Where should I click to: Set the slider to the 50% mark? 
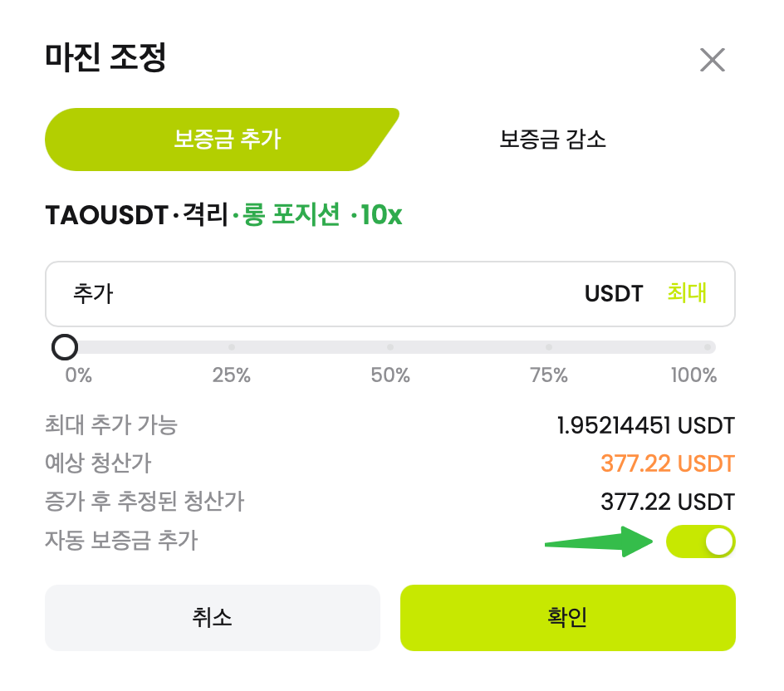pos(390,347)
